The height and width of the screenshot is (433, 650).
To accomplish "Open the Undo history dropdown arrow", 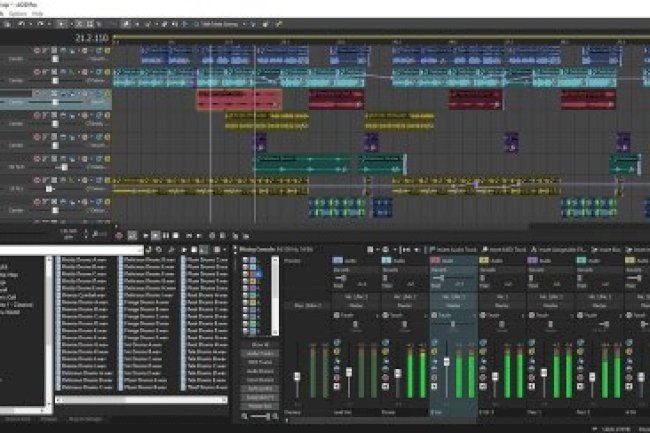I will click(x=29, y=24).
